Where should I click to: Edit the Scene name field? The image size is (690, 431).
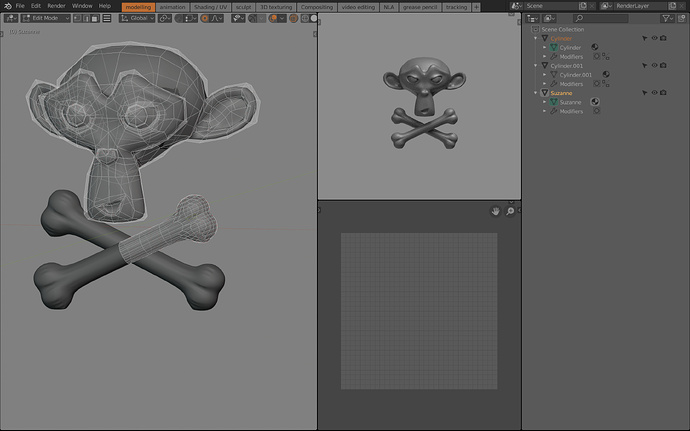(551, 6)
